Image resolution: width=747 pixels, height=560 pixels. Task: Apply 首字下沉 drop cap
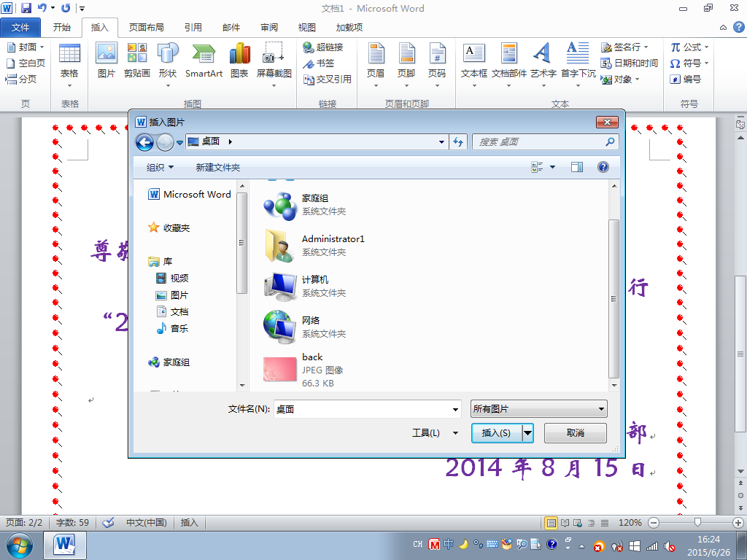[x=578, y=64]
